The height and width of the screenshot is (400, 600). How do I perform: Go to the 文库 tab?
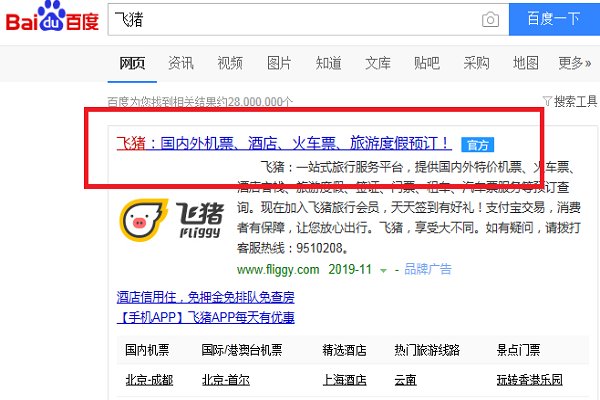(378, 63)
